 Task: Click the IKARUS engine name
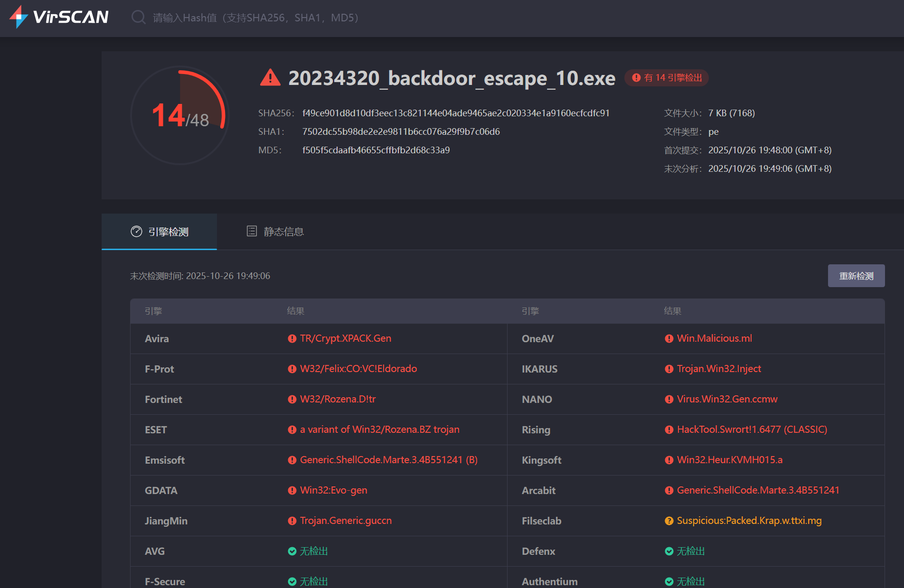[x=540, y=369]
